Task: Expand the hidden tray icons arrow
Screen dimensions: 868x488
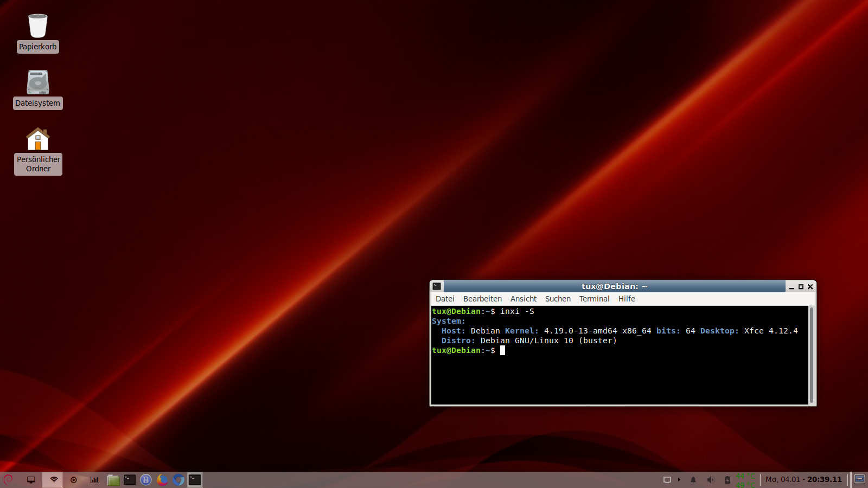Action: tap(679, 480)
